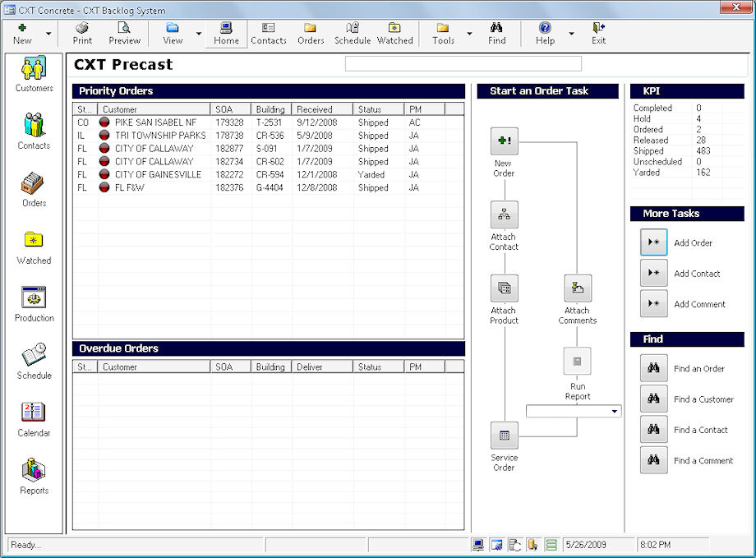The width and height of the screenshot is (756, 558).
Task: Go to Home via the toolbar
Action: [x=226, y=34]
